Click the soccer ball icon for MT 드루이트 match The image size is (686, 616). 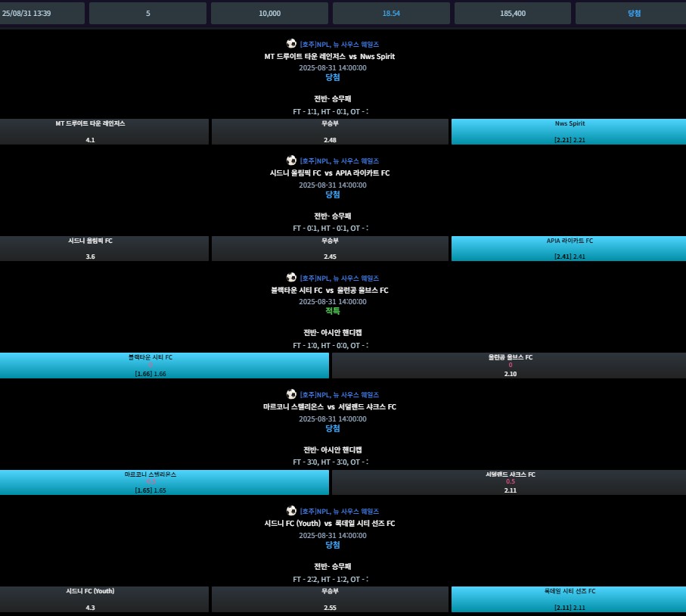pos(291,43)
